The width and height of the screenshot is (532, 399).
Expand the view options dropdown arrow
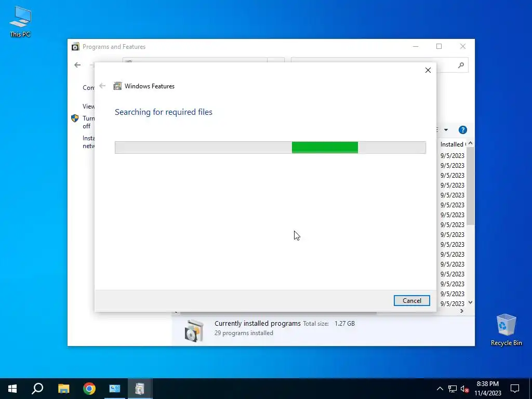[x=446, y=130]
